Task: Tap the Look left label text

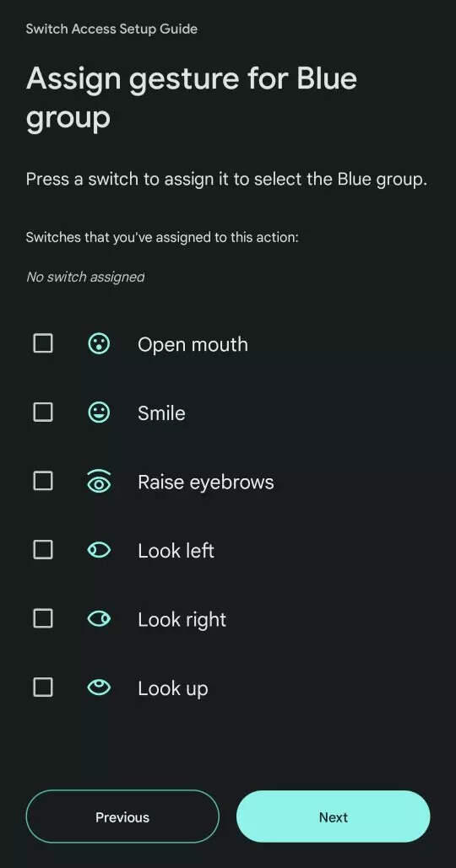Action: (x=176, y=551)
